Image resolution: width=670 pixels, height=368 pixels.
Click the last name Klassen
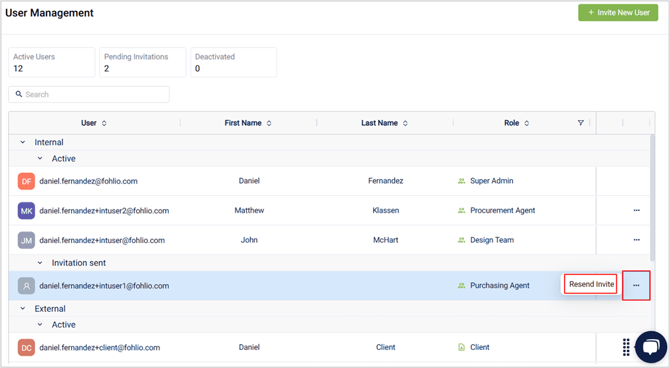385,210
